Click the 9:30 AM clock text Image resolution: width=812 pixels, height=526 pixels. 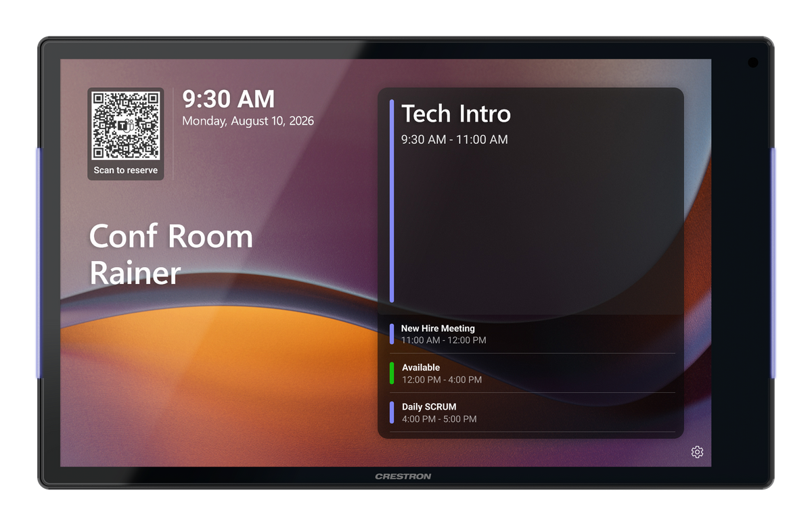tap(229, 99)
